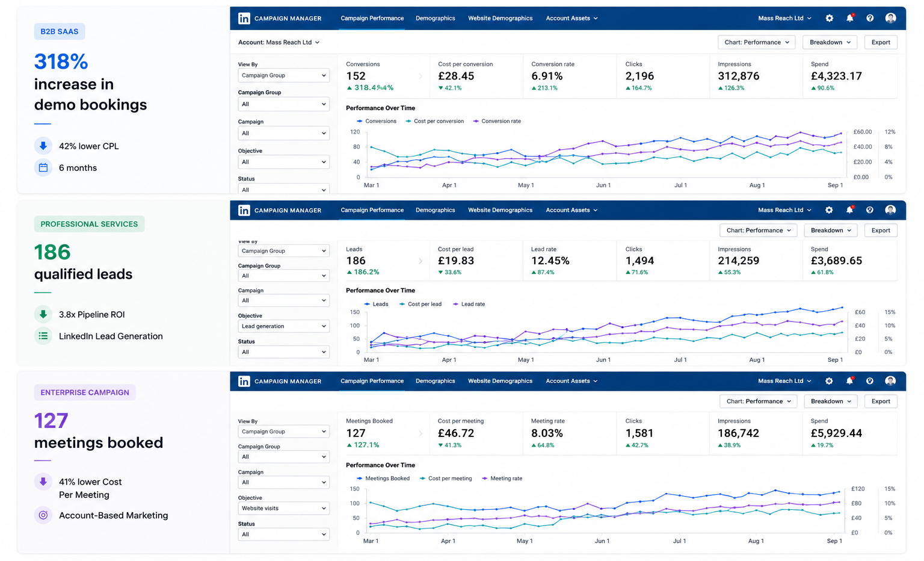Open notifications bell in the middle dashboard
924x561 pixels.
tap(850, 210)
